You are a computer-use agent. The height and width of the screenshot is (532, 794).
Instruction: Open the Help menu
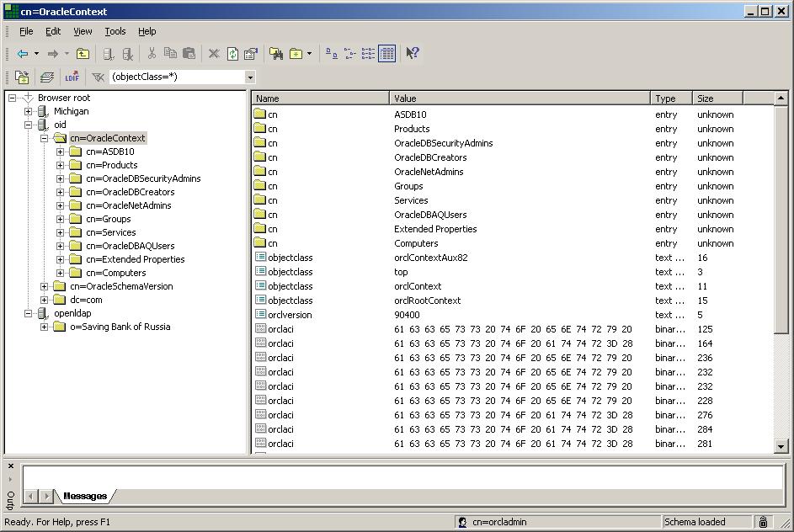point(147,31)
